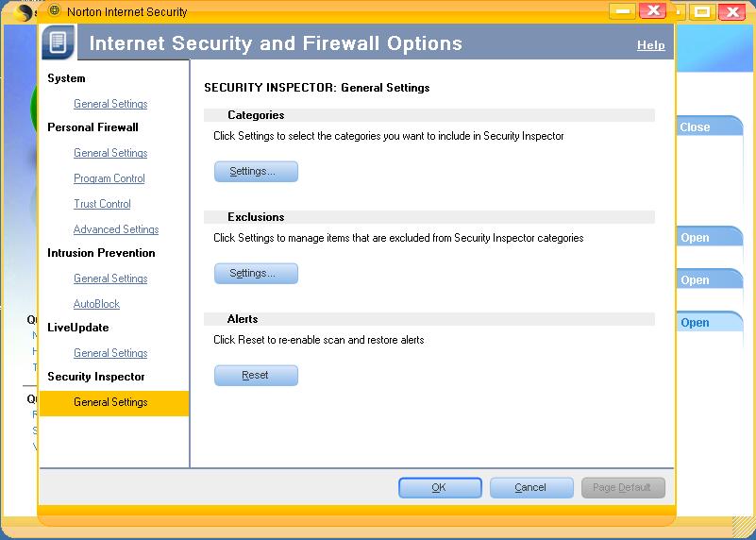Click the Categories section header

click(x=429, y=115)
